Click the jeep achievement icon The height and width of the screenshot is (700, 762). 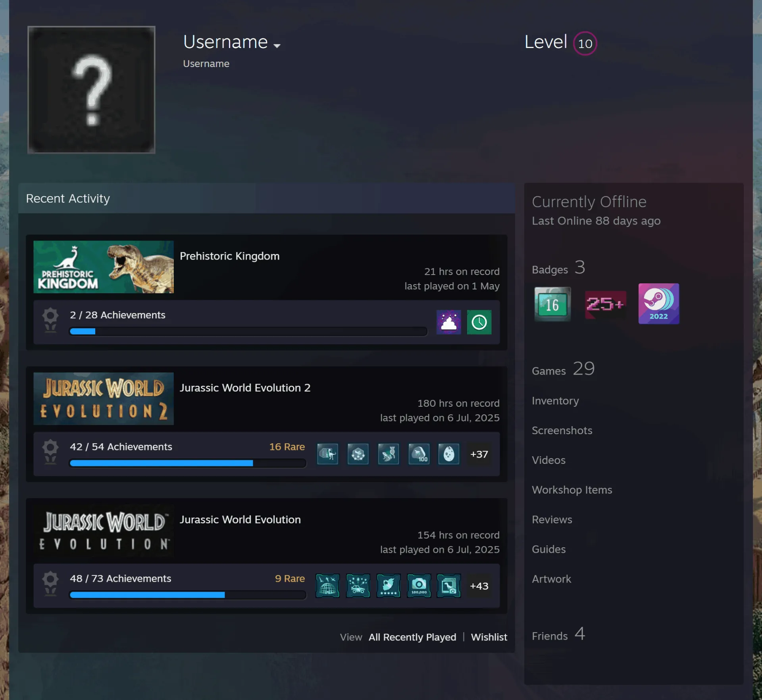[x=358, y=586]
